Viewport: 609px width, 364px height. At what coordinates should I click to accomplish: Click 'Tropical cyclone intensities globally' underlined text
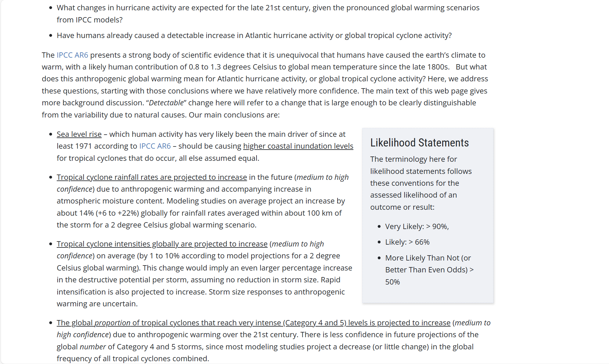[162, 244]
